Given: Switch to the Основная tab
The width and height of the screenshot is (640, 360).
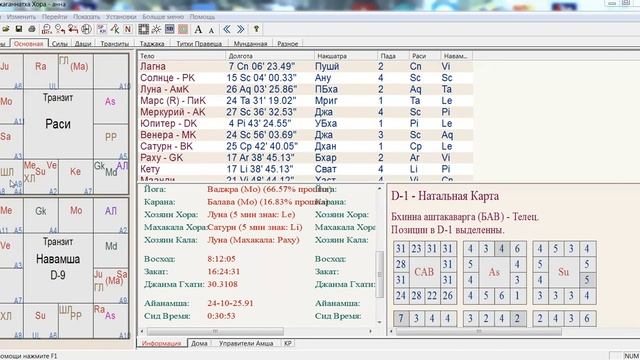Looking at the screenshot, I should tap(29, 44).
